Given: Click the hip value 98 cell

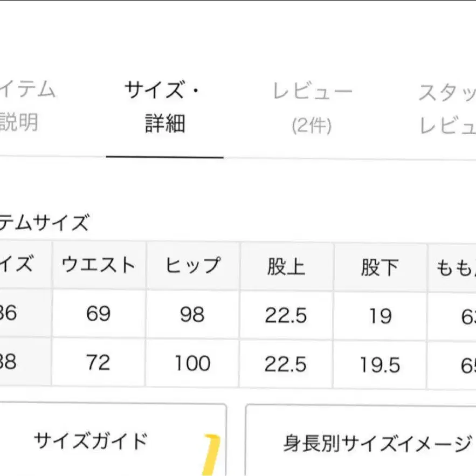Looking at the screenshot, I should pos(192,314).
